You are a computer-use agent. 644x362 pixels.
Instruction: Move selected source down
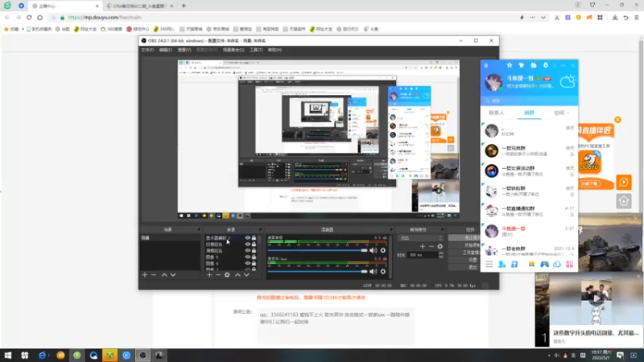(246, 274)
